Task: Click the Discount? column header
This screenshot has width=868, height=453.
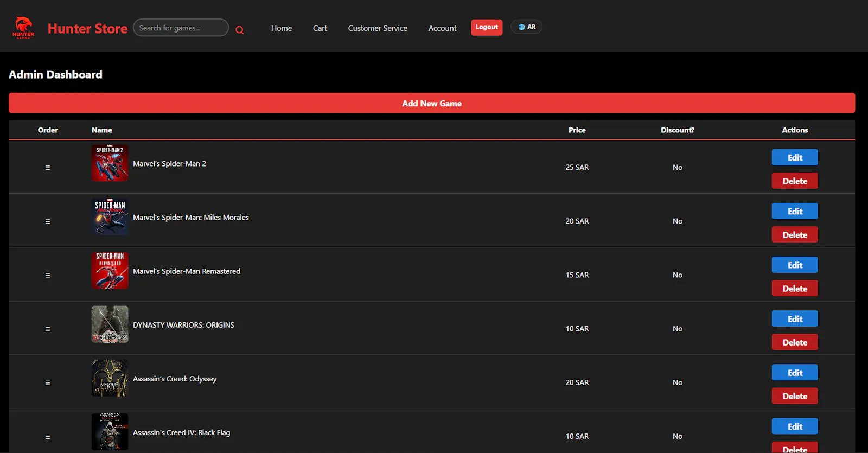Action: [678, 130]
